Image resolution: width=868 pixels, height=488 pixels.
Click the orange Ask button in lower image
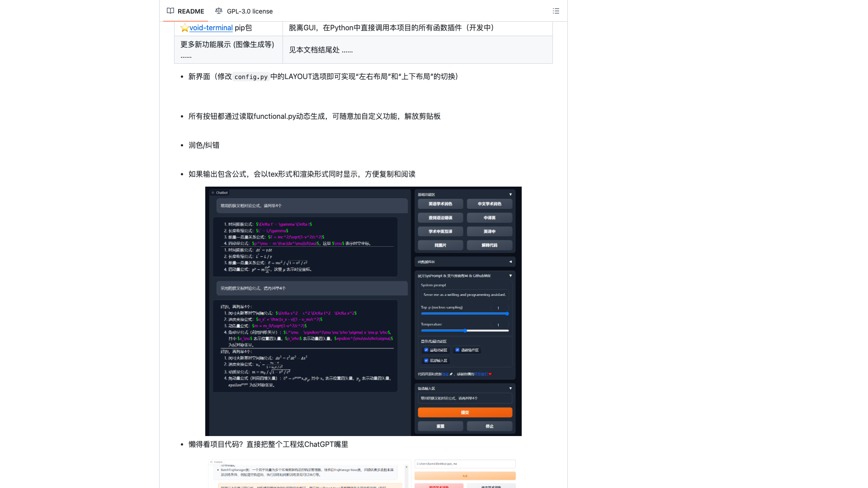tap(465, 476)
